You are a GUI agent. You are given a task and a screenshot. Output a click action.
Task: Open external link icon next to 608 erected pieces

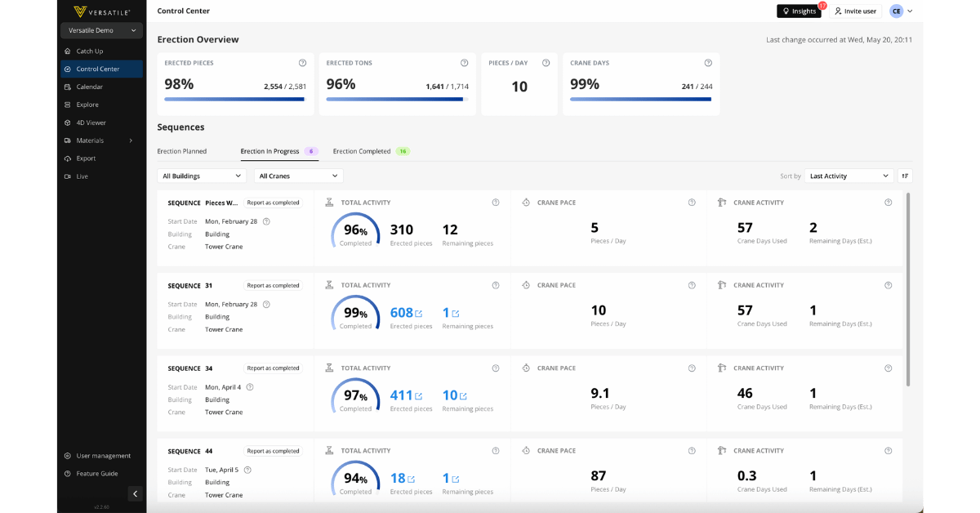coord(419,314)
